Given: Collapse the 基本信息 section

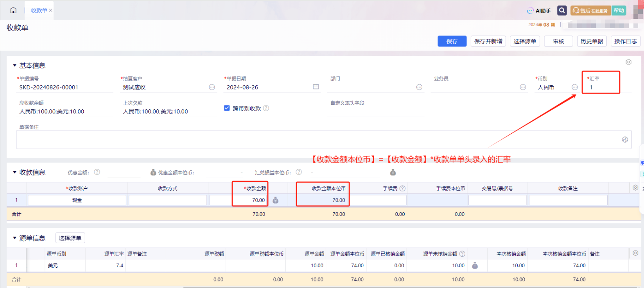Looking at the screenshot, I should coord(15,66).
